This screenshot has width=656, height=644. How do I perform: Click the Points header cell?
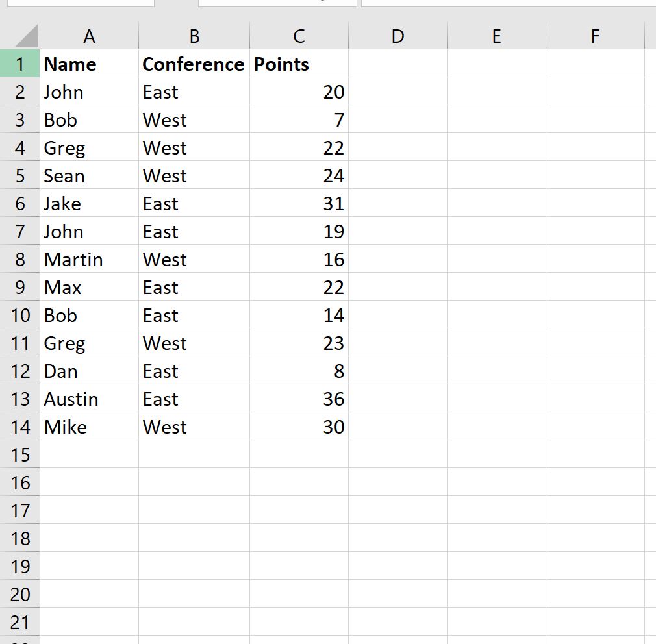coord(299,64)
